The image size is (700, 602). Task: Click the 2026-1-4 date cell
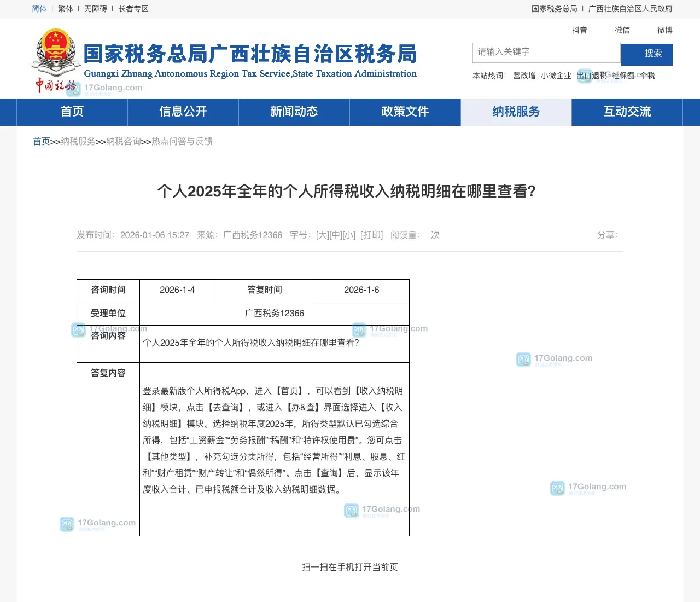pos(177,290)
